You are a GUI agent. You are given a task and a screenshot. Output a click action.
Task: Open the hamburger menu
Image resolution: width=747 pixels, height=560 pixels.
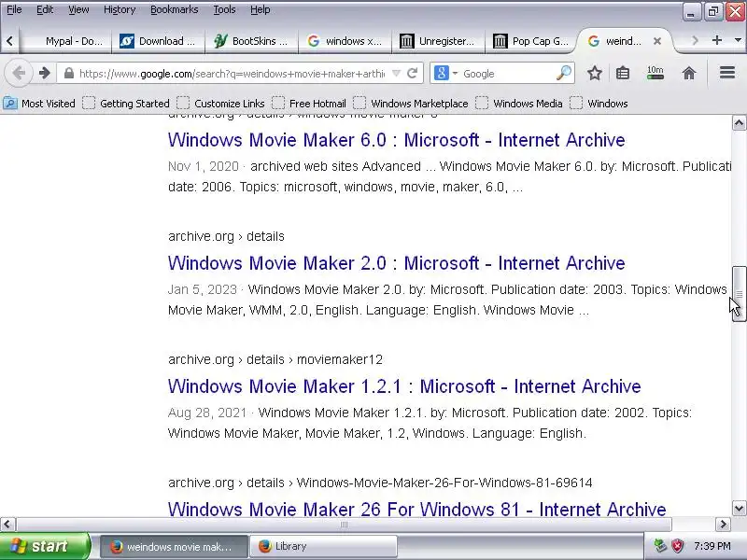[x=727, y=73]
